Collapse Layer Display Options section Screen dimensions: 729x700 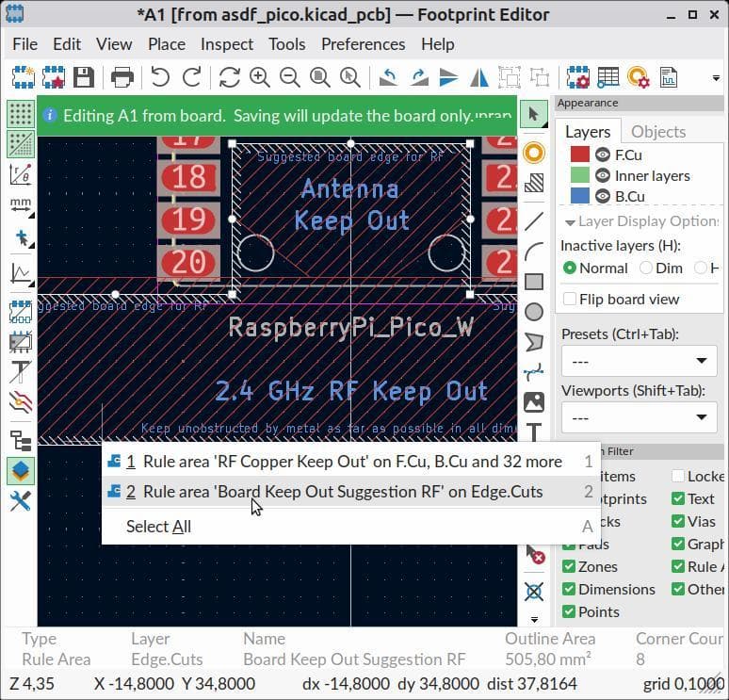pyautogui.click(x=570, y=222)
